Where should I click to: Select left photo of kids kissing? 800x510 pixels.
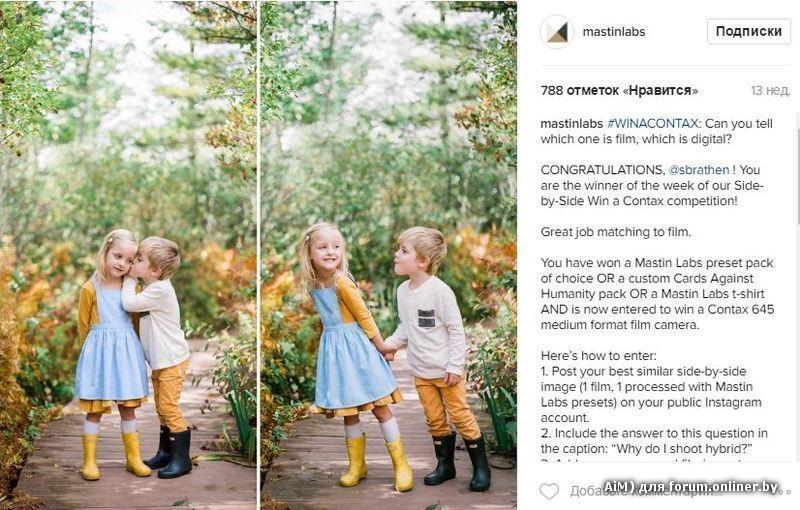pyautogui.click(x=128, y=255)
